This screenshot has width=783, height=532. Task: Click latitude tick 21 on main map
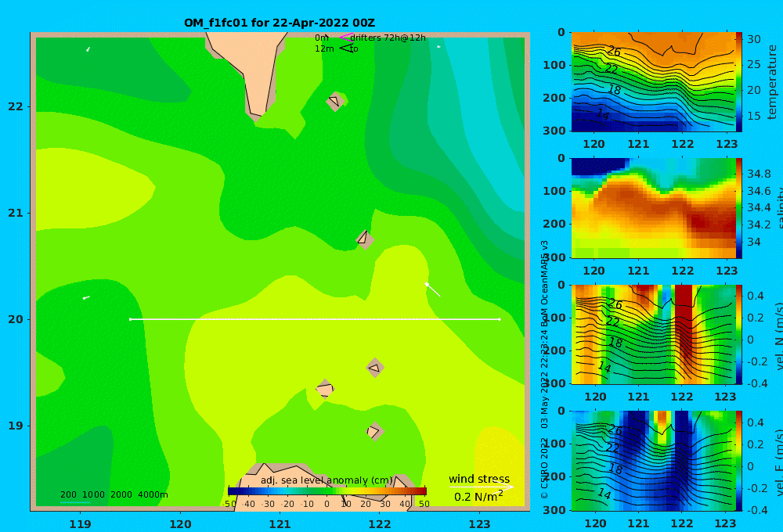(16, 213)
